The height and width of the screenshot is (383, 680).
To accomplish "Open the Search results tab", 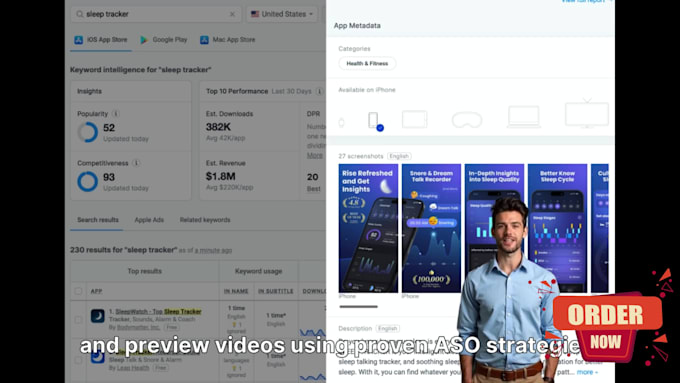I will click(x=98, y=220).
